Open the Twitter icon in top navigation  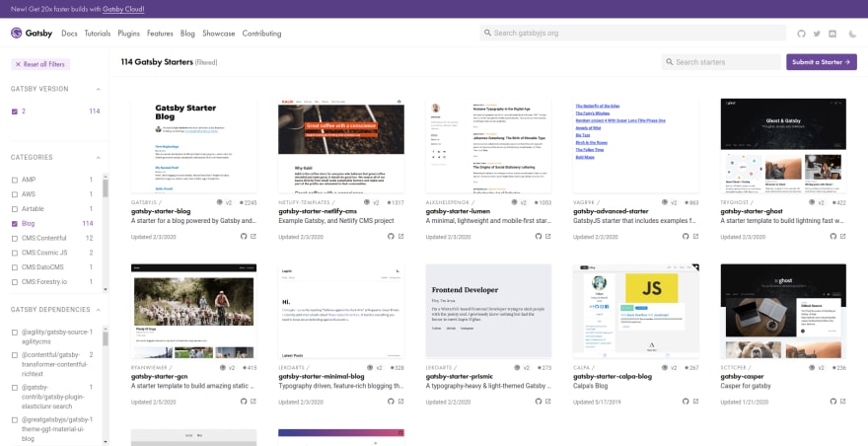pyautogui.click(x=817, y=34)
